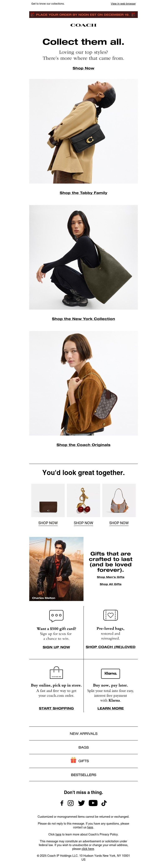This screenshot has width=167, height=868.
Task: Open the Twitter bird icon
Action: pos(81,803)
